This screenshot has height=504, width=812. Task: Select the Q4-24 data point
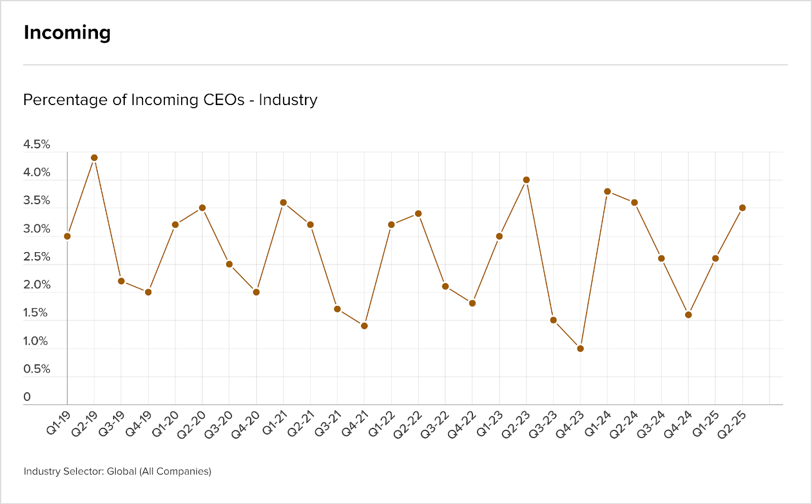point(689,315)
